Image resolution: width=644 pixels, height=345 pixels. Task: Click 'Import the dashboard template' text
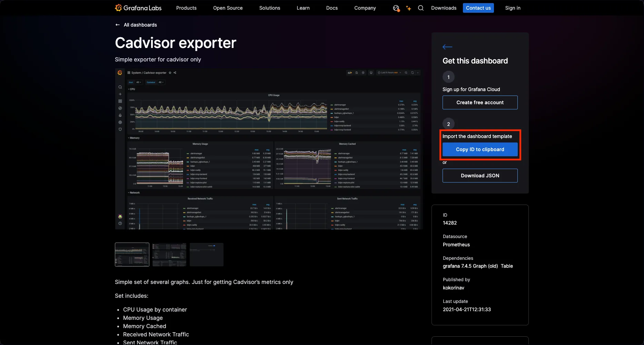477,136
